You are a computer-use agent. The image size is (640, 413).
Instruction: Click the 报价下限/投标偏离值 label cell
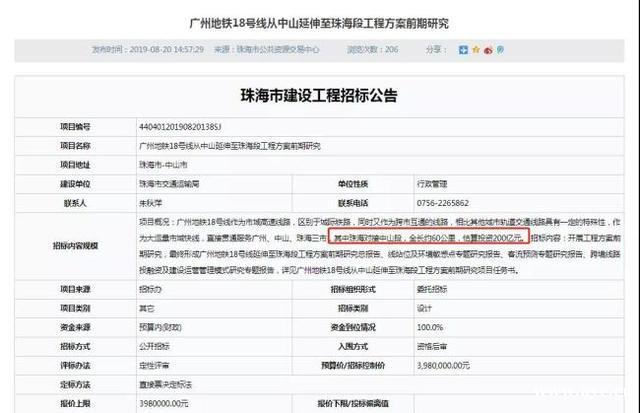353,404
